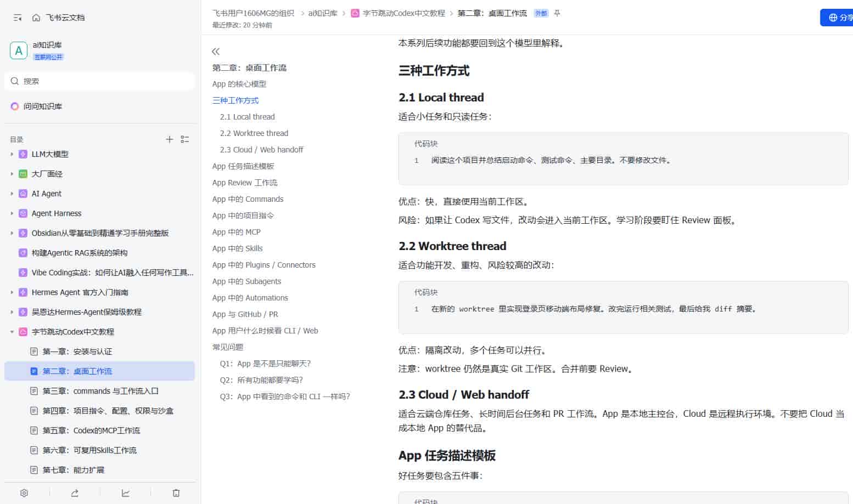
Task: Jump to outline heading 第二章:桌面工作流
Action: tap(249, 67)
